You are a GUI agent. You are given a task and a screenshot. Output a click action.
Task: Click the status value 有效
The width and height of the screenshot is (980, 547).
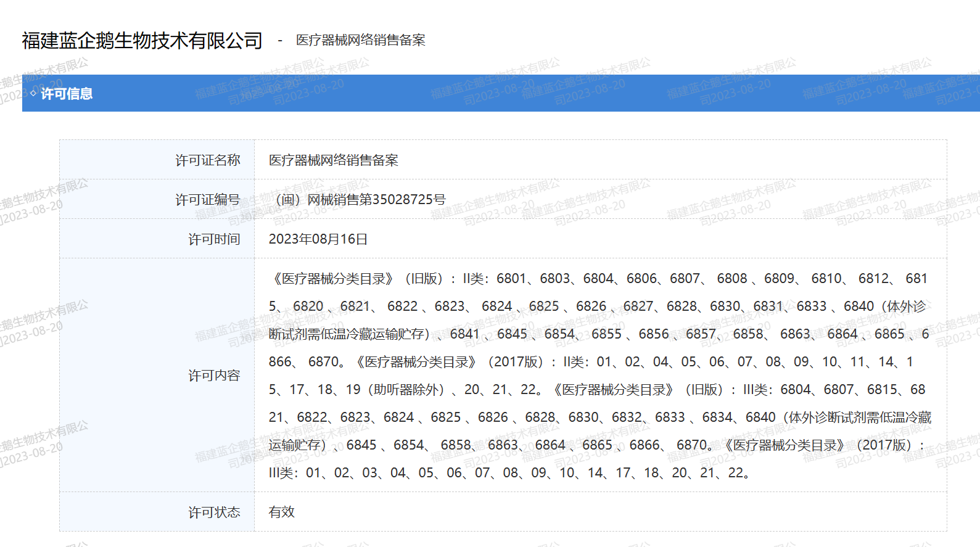[281, 512]
